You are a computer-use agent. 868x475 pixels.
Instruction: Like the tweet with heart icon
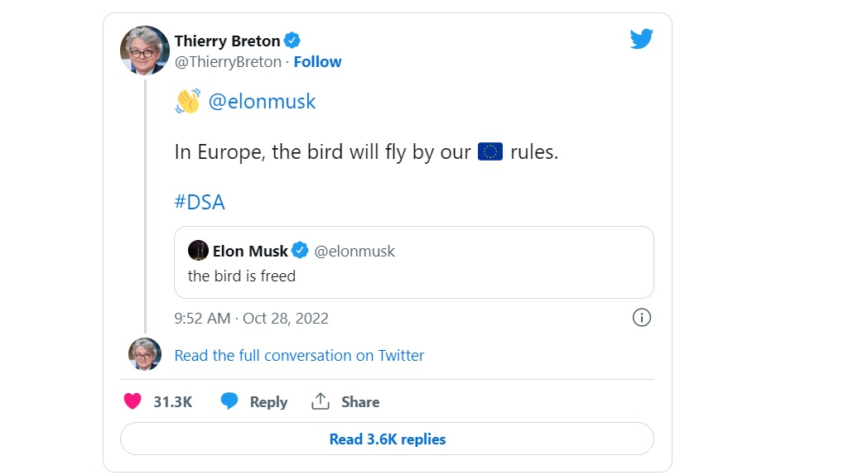(x=133, y=401)
